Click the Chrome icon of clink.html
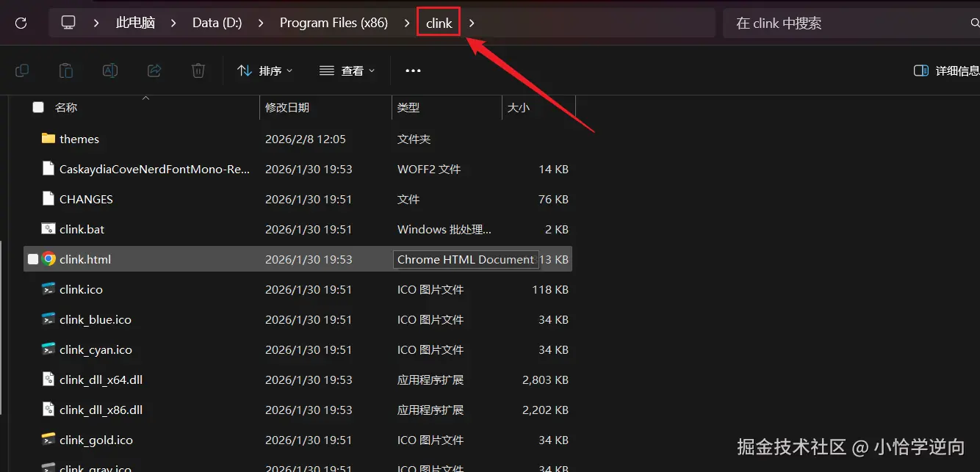Screen dimensions: 980x472 tap(48, 259)
